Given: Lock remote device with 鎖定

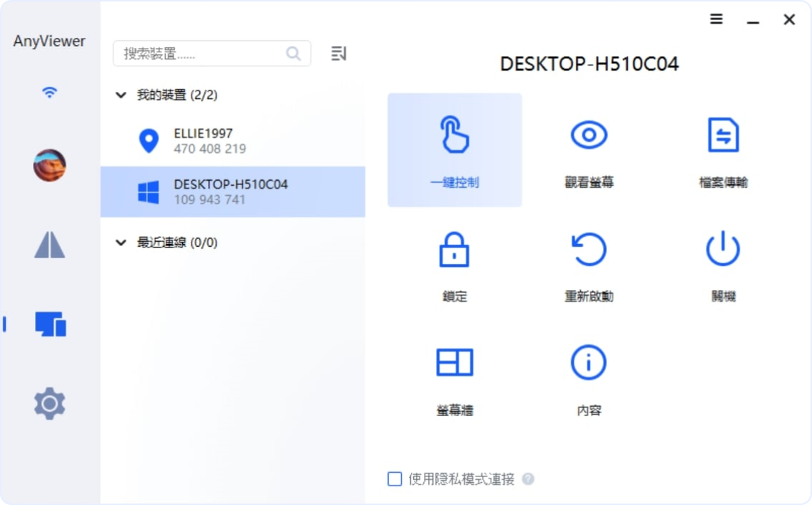Looking at the screenshot, I should point(455,265).
